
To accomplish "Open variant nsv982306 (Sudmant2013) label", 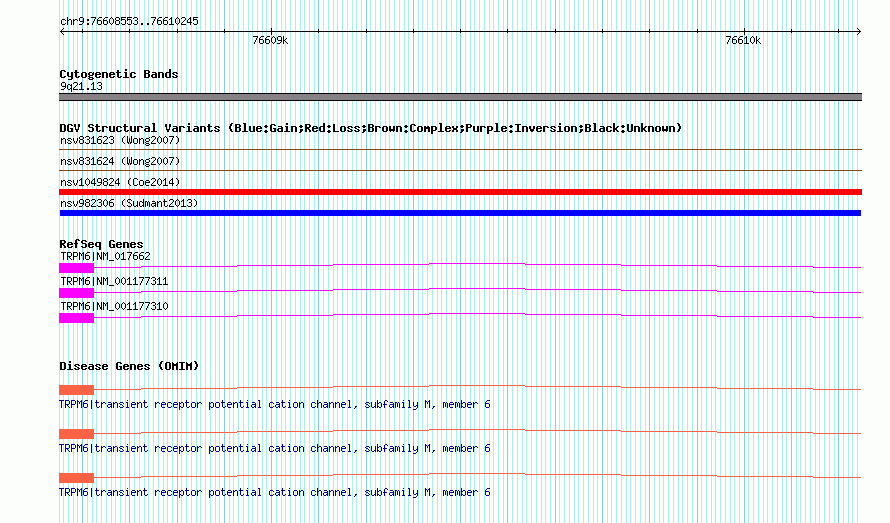I will point(129,203).
